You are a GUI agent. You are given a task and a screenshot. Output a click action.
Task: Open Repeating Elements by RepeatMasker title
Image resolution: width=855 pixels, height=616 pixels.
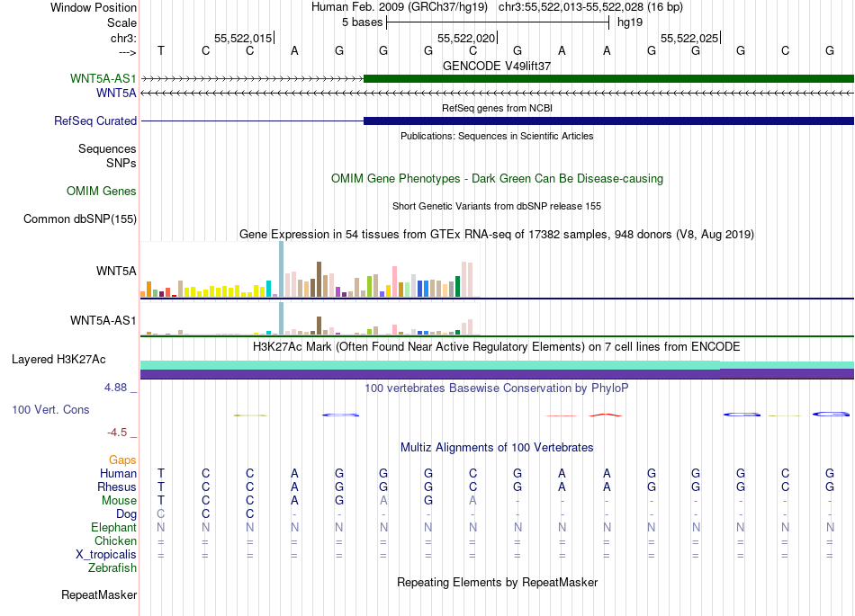(x=497, y=583)
